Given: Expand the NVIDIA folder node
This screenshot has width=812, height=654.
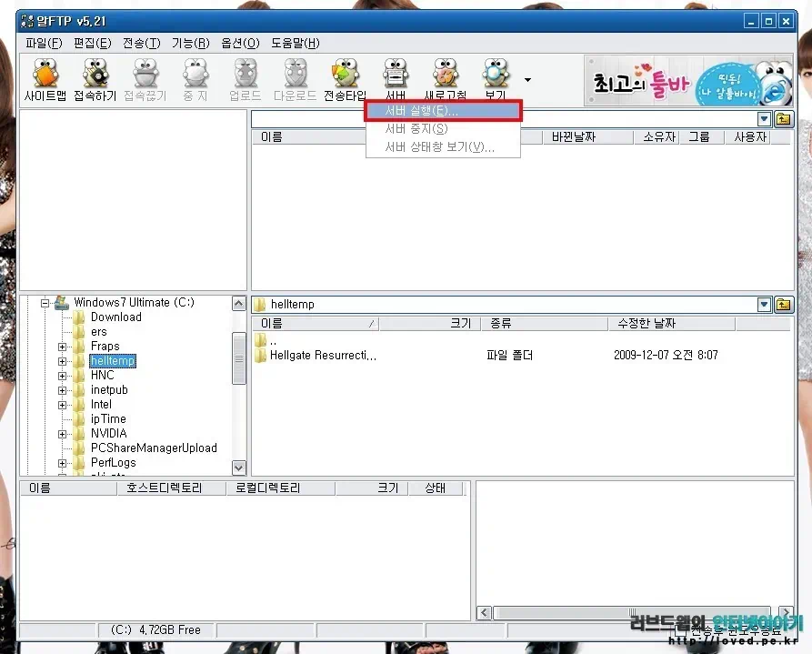Looking at the screenshot, I should click(62, 434).
